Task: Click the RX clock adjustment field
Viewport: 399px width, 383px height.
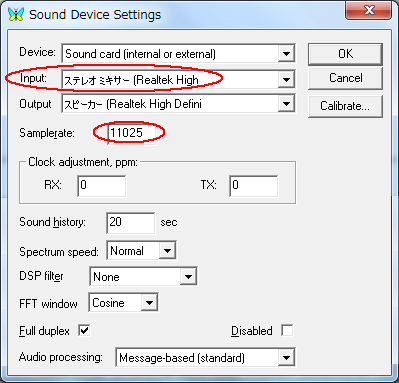Action: [102, 186]
